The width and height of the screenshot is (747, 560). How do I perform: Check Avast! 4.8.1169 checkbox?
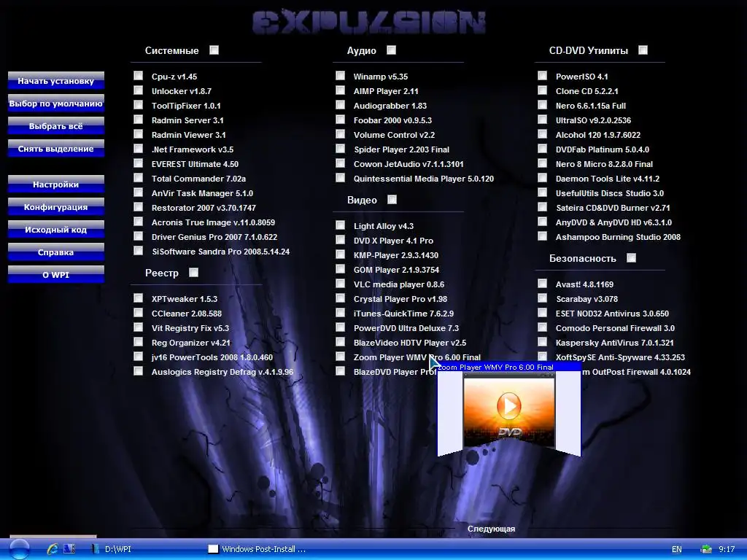[x=542, y=284]
